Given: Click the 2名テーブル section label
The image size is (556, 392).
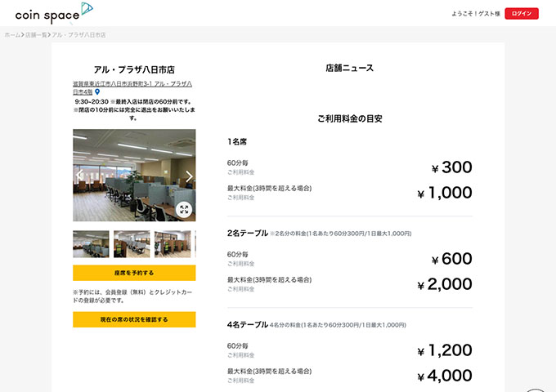Looking at the screenshot, I should (x=248, y=233).
